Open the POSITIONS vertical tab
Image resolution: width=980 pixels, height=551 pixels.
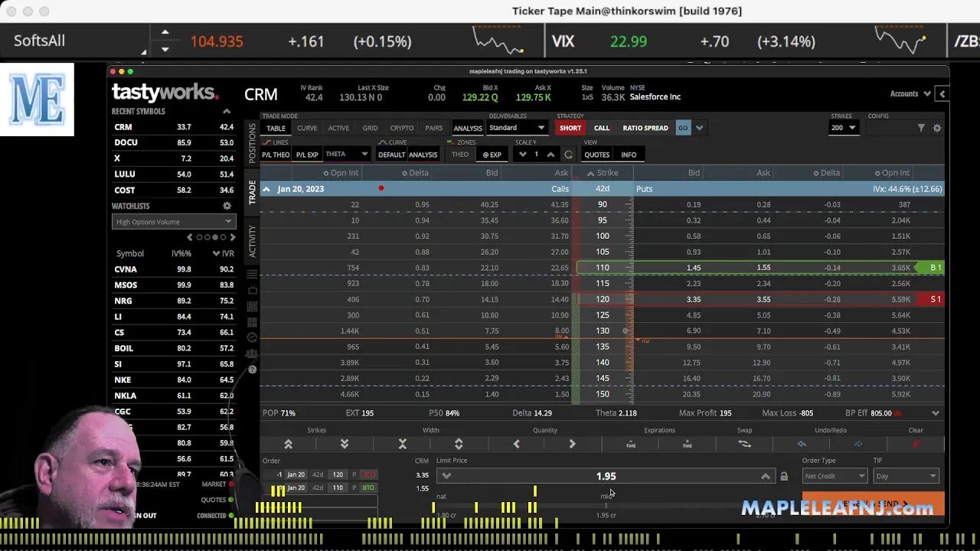coord(252,143)
